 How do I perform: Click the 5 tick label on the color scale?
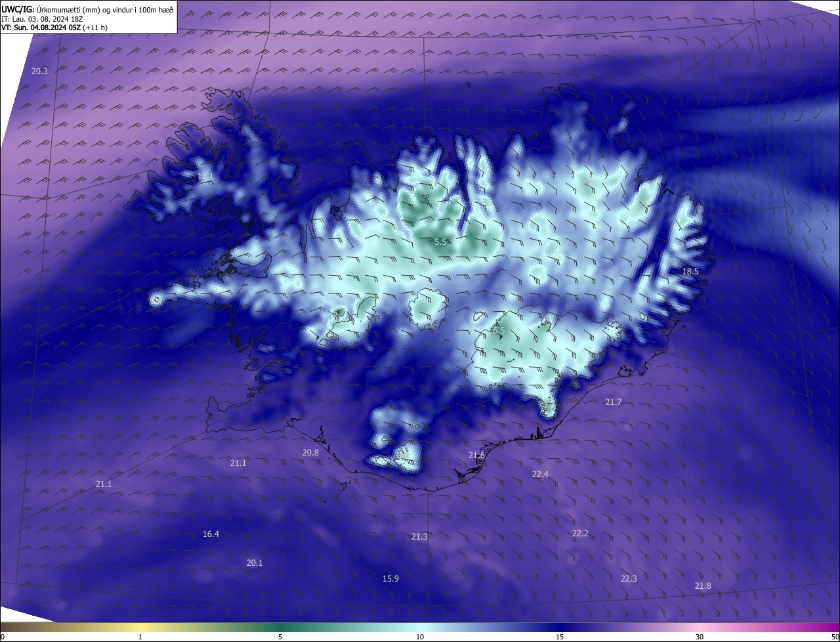click(x=280, y=637)
